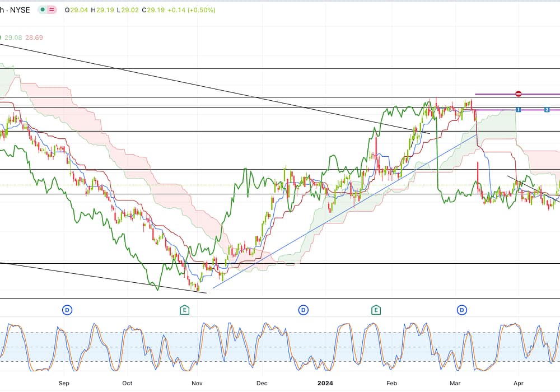Open the earnings marker before February
The width and height of the screenshot is (560, 392).
[x=376, y=310]
